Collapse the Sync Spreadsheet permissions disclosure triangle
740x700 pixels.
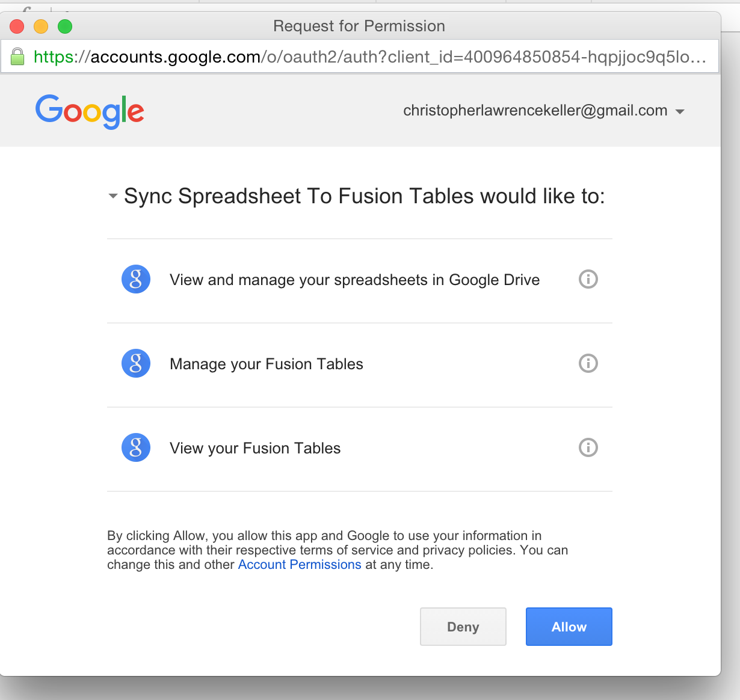click(113, 196)
